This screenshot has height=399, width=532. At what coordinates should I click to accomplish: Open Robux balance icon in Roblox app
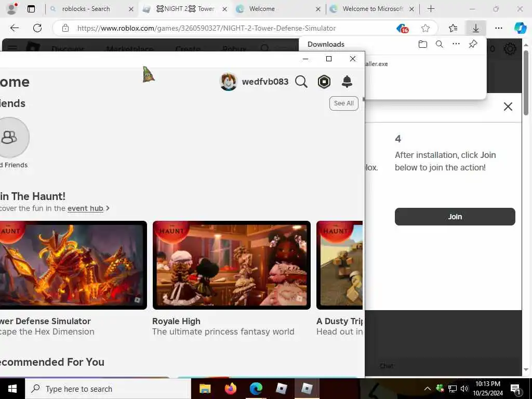[324, 82]
